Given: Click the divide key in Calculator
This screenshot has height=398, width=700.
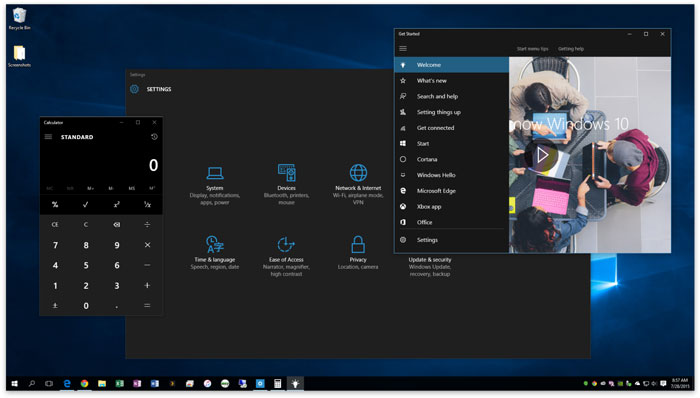Looking at the screenshot, I should tap(147, 224).
